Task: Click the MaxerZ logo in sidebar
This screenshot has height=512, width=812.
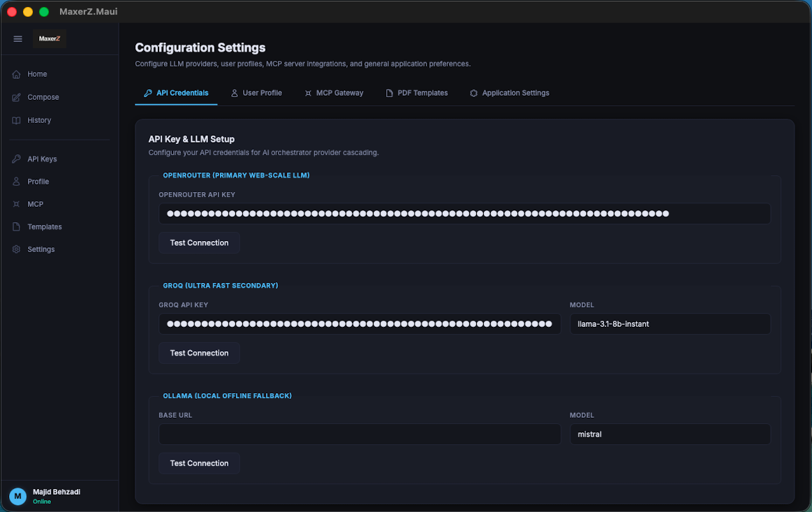Action: point(50,39)
